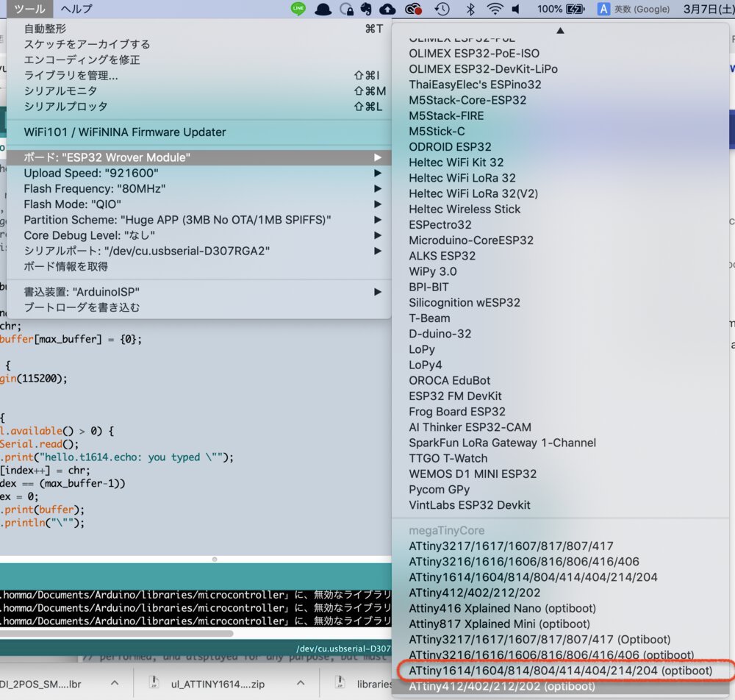This screenshot has width=735, height=700.
Task: Select OLIMEX ESP32-PoE-ISO board
Action: (x=560, y=54)
